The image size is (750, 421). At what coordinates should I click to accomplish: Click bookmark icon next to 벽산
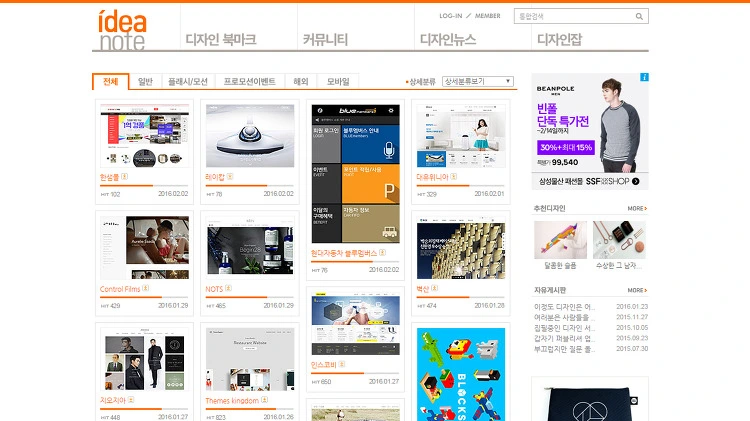point(434,288)
